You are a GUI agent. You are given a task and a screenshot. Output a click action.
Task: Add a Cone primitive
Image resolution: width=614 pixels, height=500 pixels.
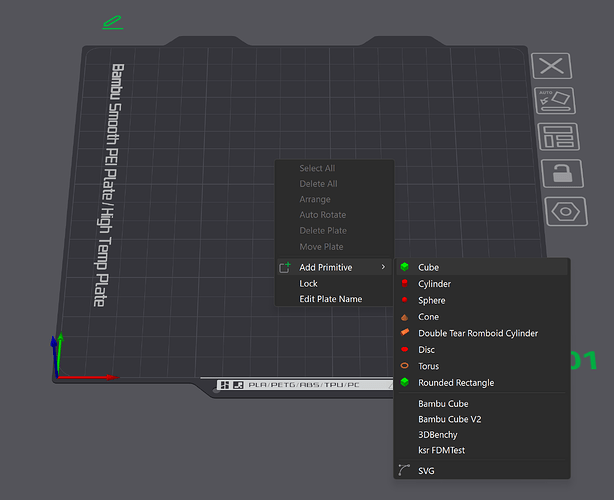coord(482,317)
